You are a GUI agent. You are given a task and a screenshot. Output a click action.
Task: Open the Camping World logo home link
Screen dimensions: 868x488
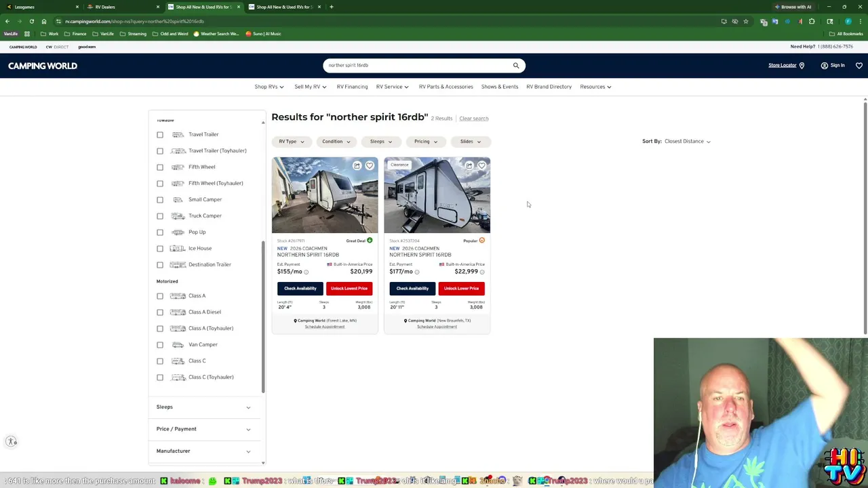point(43,66)
